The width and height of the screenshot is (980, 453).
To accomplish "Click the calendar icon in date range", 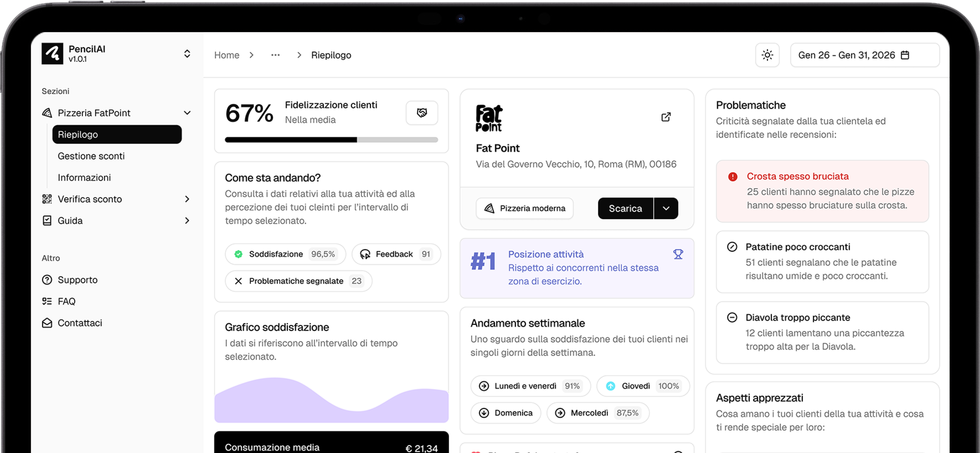I will coord(905,55).
